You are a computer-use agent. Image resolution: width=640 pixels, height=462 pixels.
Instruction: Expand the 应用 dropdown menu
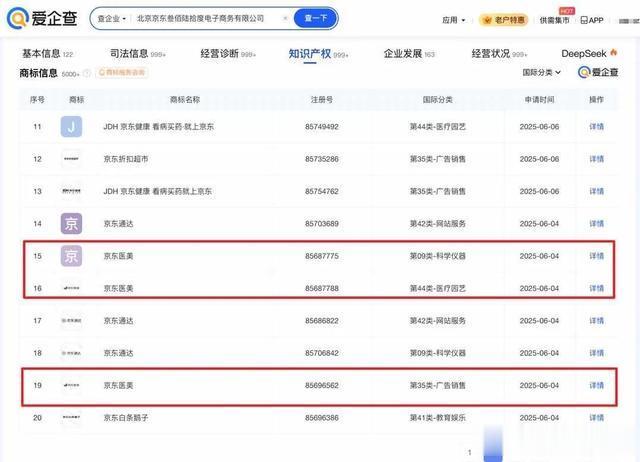(x=453, y=20)
